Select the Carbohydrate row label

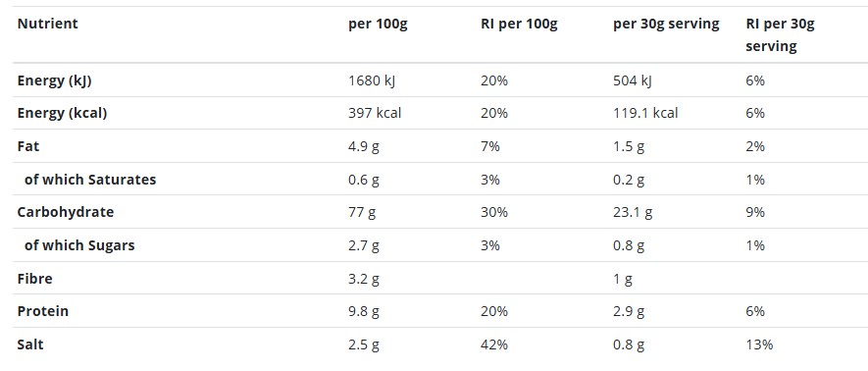tap(66, 212)
